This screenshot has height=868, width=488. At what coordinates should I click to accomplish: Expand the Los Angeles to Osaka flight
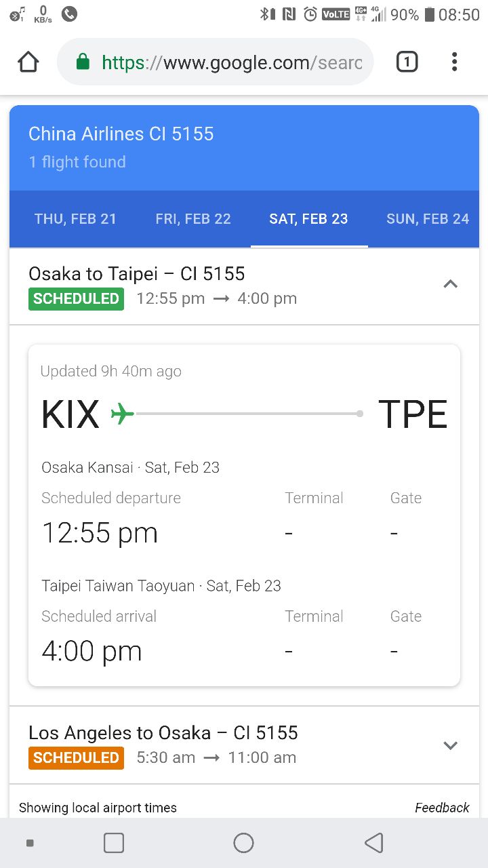(x=450, y=745)
